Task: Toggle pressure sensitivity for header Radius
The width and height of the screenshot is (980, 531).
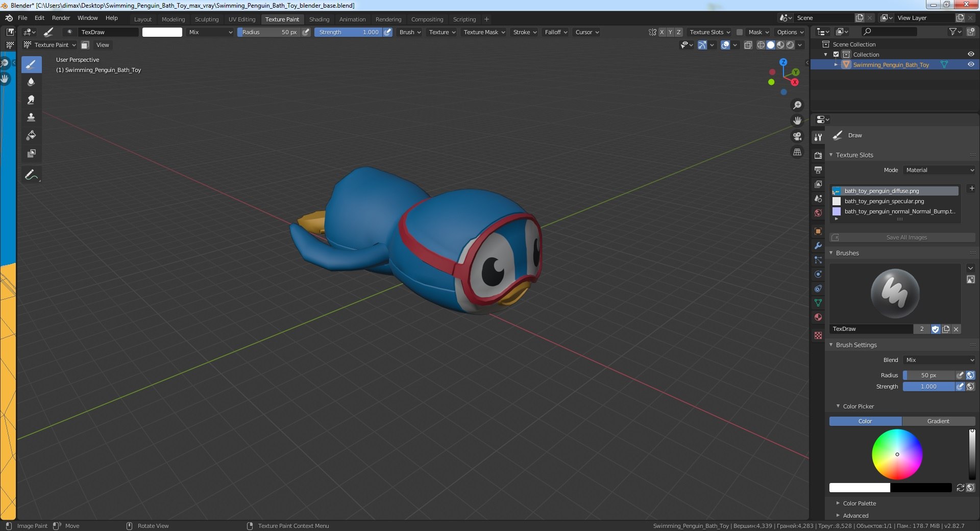Action: click(306, 32)
